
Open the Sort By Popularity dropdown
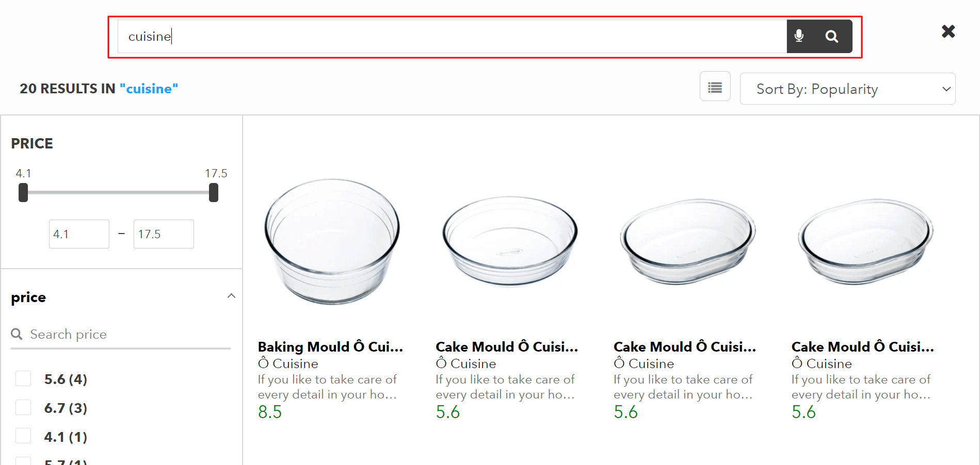click(847, 89)
